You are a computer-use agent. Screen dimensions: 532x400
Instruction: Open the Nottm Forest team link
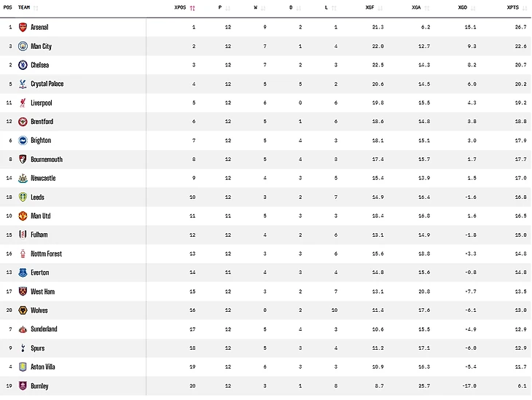click(x=46, y=254)
